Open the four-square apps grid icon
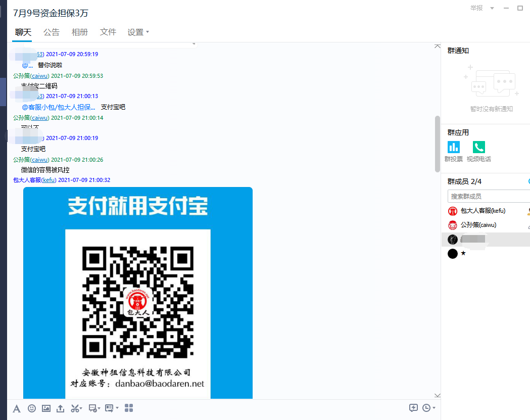Screen dimensions: 530x420 click(129, 408)
